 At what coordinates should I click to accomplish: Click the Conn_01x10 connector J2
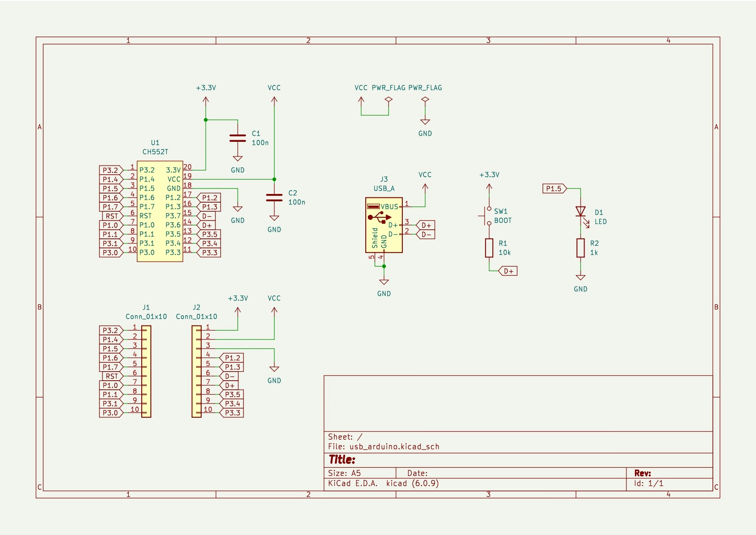point(197,372)
